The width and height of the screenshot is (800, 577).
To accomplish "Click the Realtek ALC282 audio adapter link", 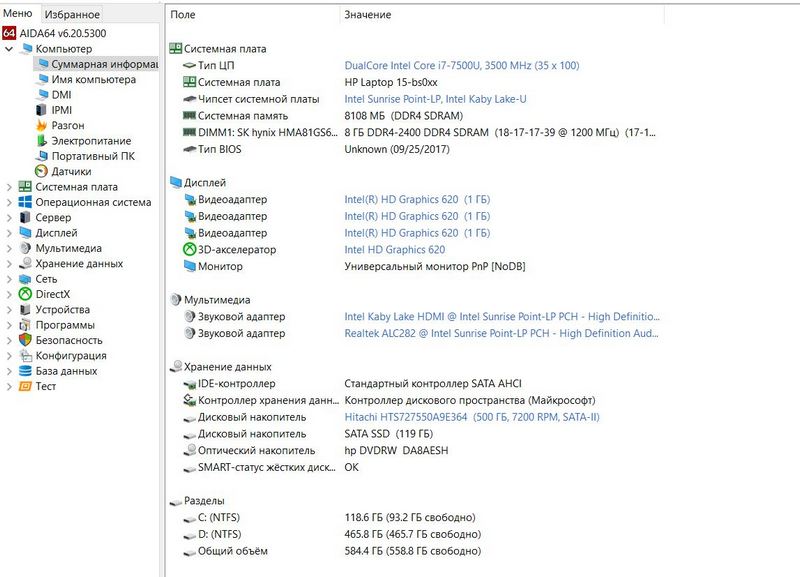I will click(502, 334).
